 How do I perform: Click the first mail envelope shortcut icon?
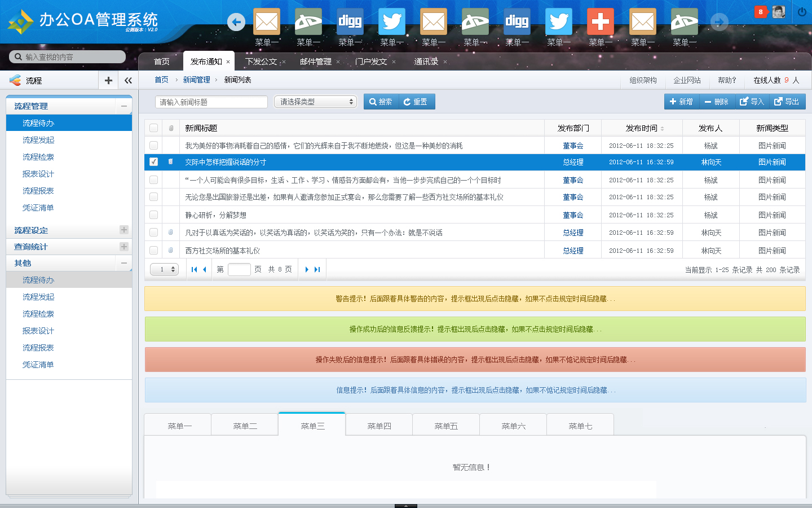tap(267, 23)
